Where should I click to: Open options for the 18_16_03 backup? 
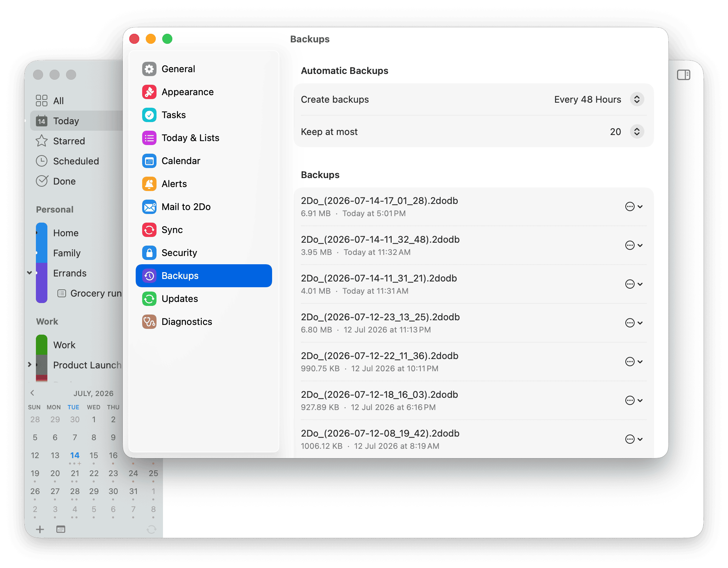634,400
